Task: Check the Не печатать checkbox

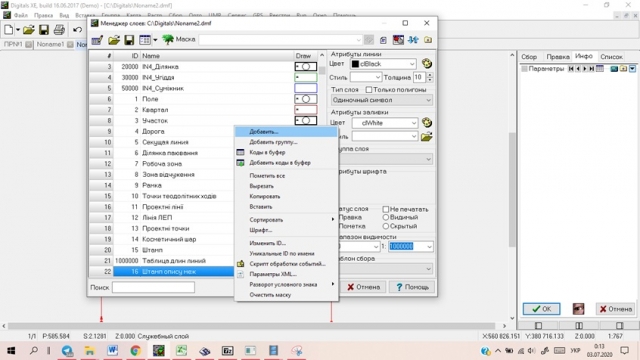Action: click(385, 209)
